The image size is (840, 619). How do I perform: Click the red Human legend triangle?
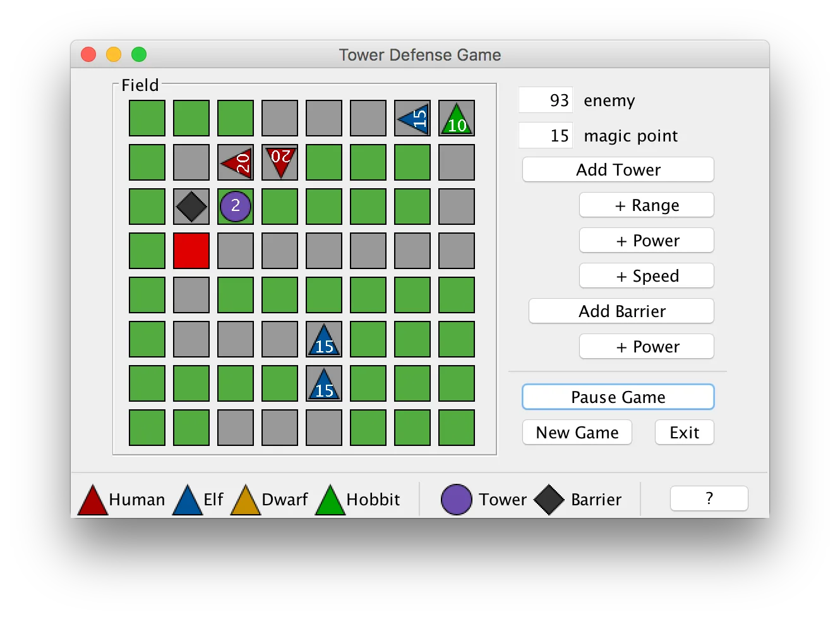[x=92, y=500]
